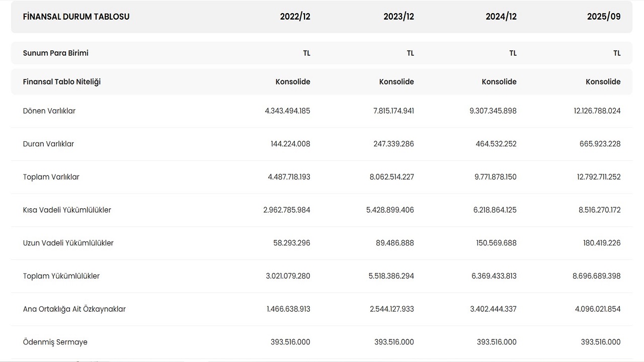Click the Toplam Yükümlülükler row label
This screenshot has width=644, height=362.
[61, 276]
